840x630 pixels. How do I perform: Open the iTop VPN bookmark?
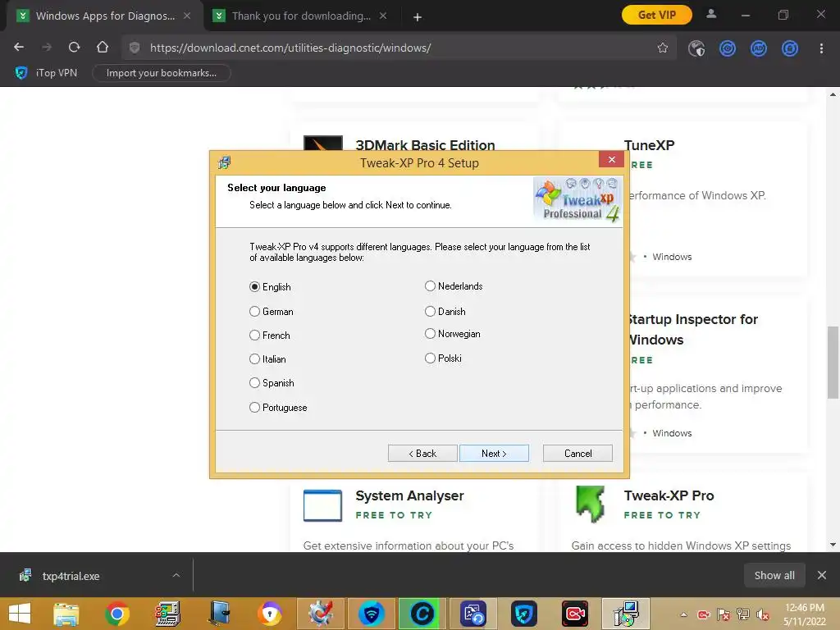click(x=46, y=73)
